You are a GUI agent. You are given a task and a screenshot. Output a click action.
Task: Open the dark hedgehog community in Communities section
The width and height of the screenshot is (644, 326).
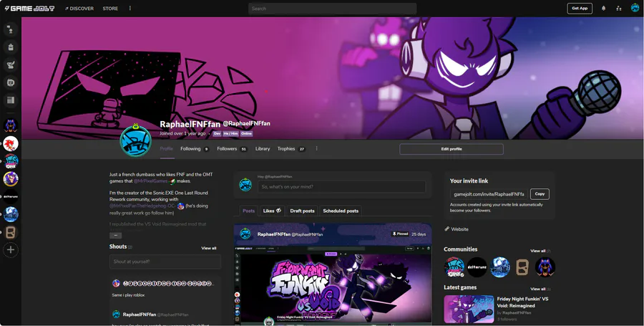click(545, 267)
